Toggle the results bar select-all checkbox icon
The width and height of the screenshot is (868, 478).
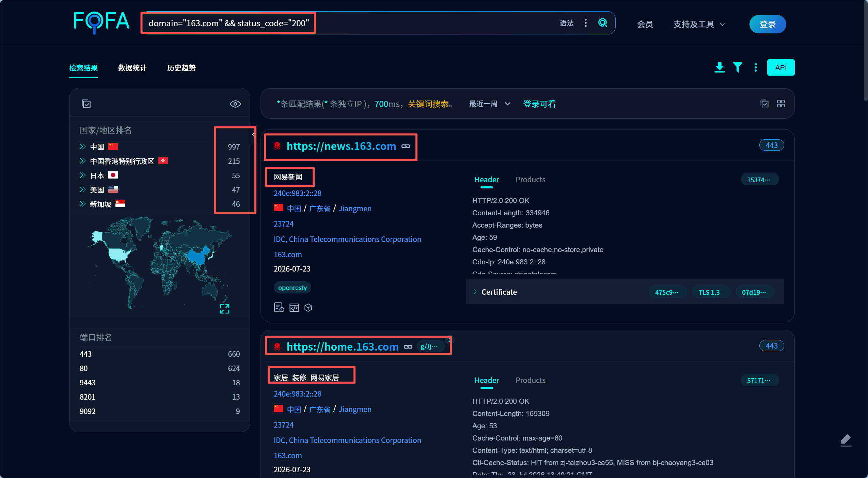point(764,104)
